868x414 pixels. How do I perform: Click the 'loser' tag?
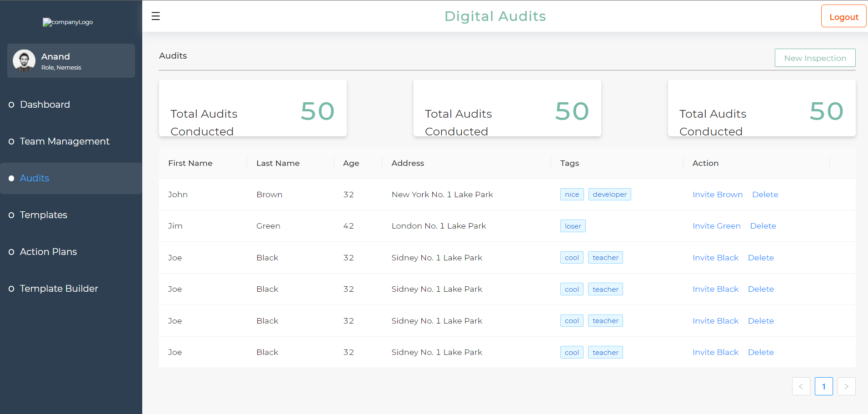(x=573, y=226)
